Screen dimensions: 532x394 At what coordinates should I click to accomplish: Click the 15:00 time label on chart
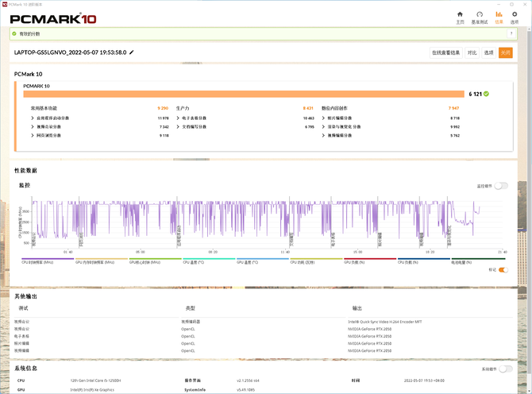tap(357, 252)
